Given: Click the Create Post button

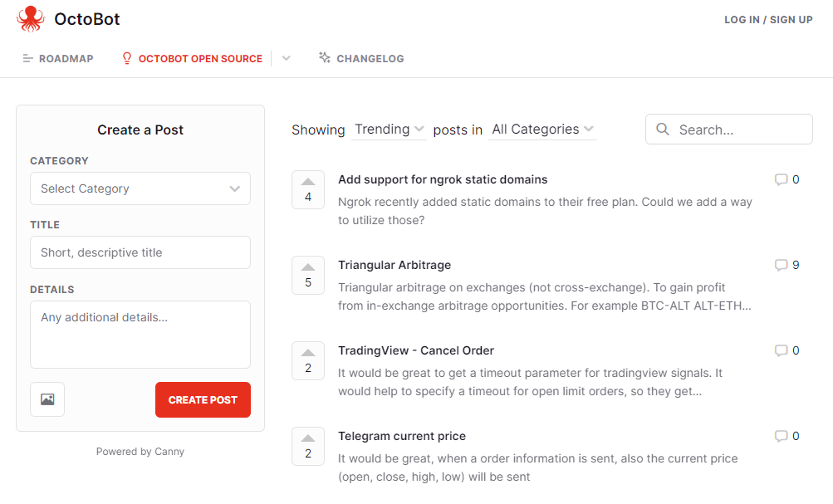Looking at the screenshot, I should pos(203,400).
